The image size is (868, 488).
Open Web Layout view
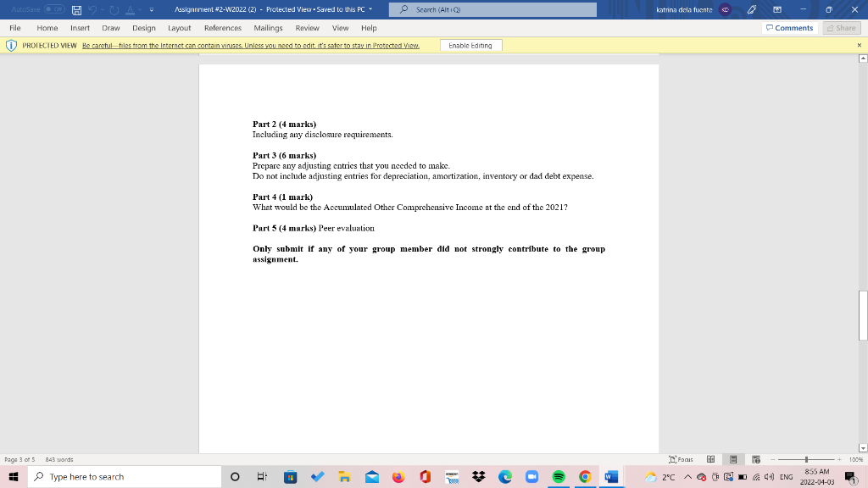coord(755,459)
